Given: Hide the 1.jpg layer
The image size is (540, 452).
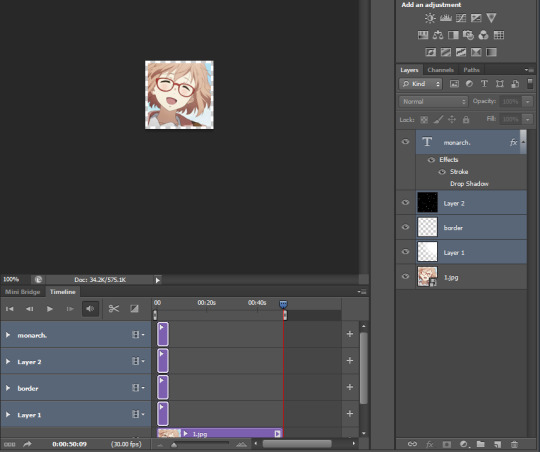Looking at the screenshot, I should [x=405, y=276].
